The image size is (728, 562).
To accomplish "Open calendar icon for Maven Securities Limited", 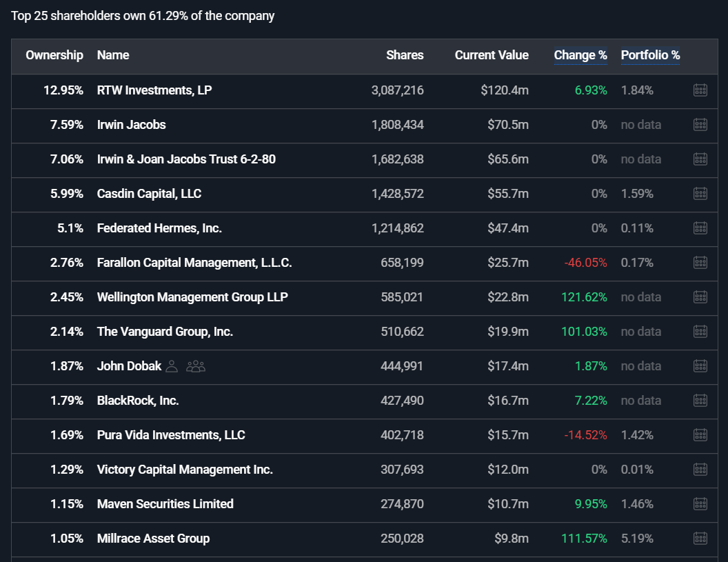I will [x=700, y=504].
